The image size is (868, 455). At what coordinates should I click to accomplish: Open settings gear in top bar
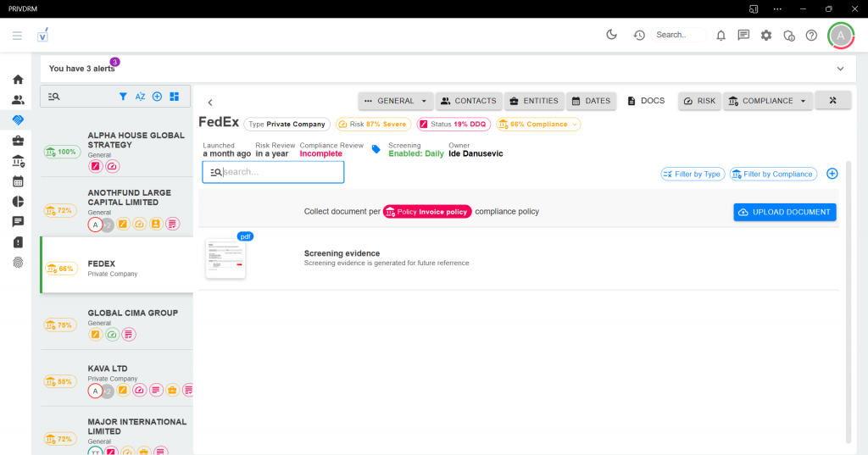[x=766, y=35]
